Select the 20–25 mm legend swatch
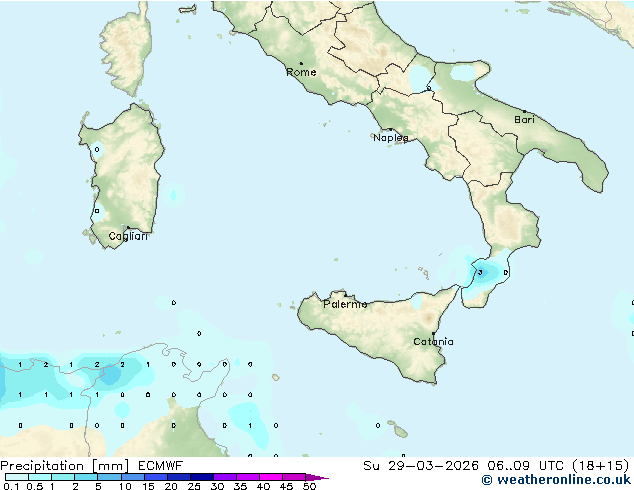 point(179,477)
